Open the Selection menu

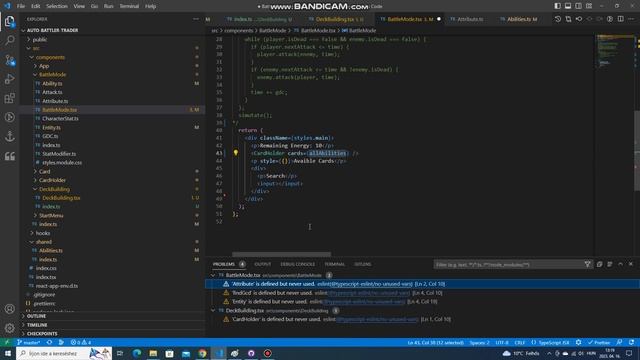tap(57, 6)
